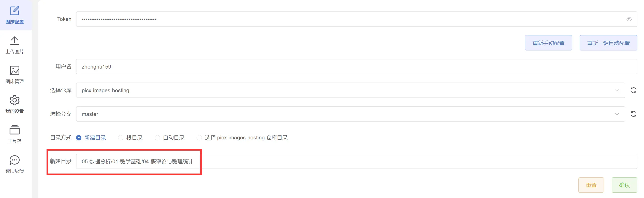Refresh the repository list icon

(633, 90)
